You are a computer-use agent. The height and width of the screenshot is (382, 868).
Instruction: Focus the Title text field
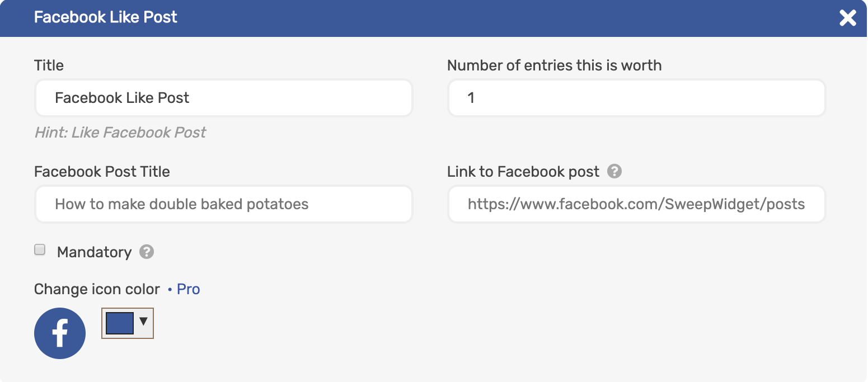[x=224, y=98]
